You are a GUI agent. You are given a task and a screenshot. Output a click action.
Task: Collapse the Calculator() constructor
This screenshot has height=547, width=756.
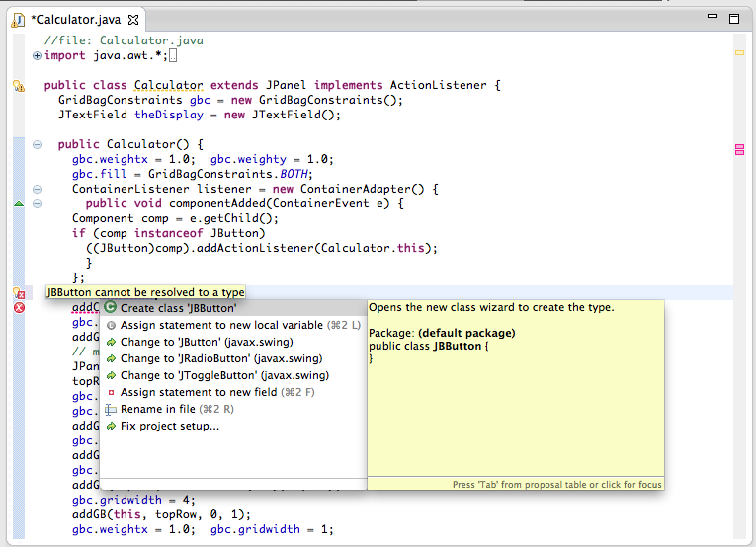[37, 144]
